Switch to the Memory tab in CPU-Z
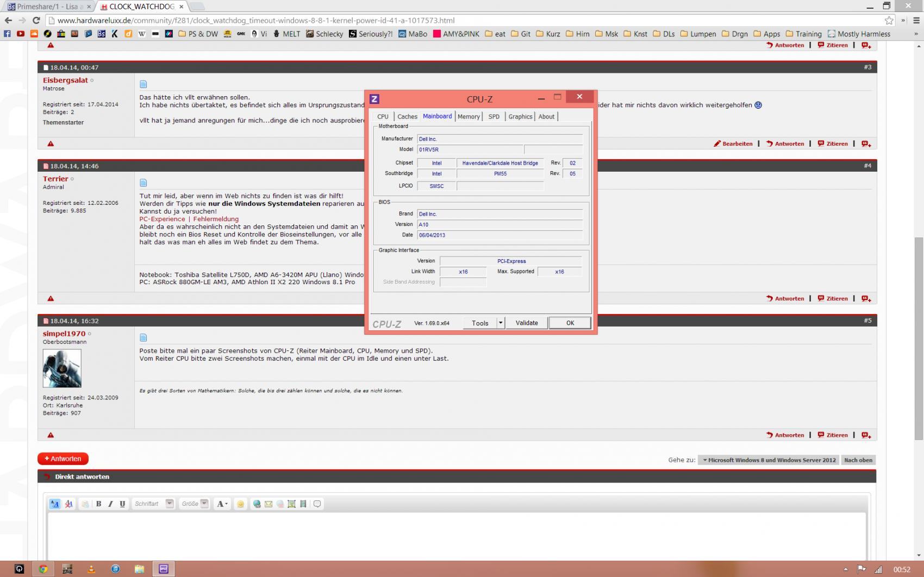Viewport: 924px width, 577px height. [x=469, y=116]
